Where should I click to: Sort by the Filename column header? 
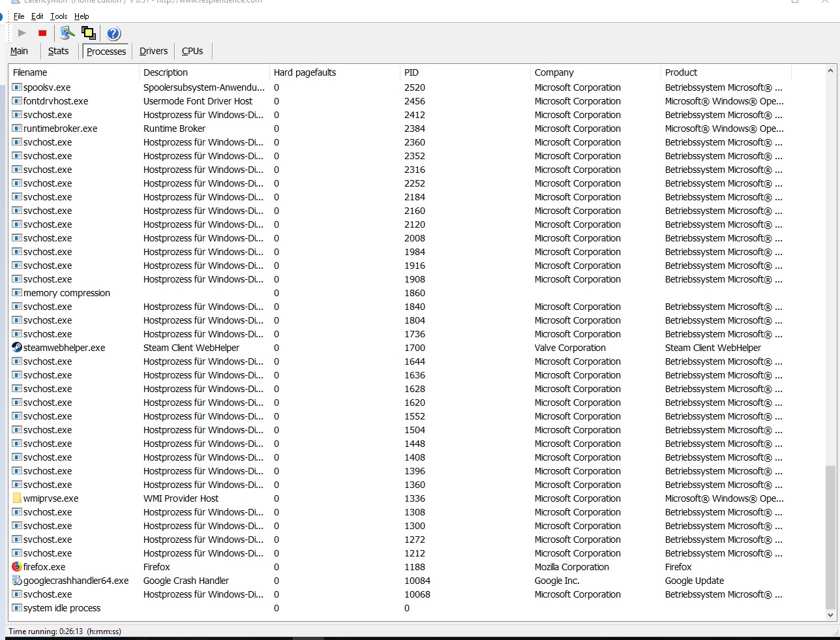point(74,72)
